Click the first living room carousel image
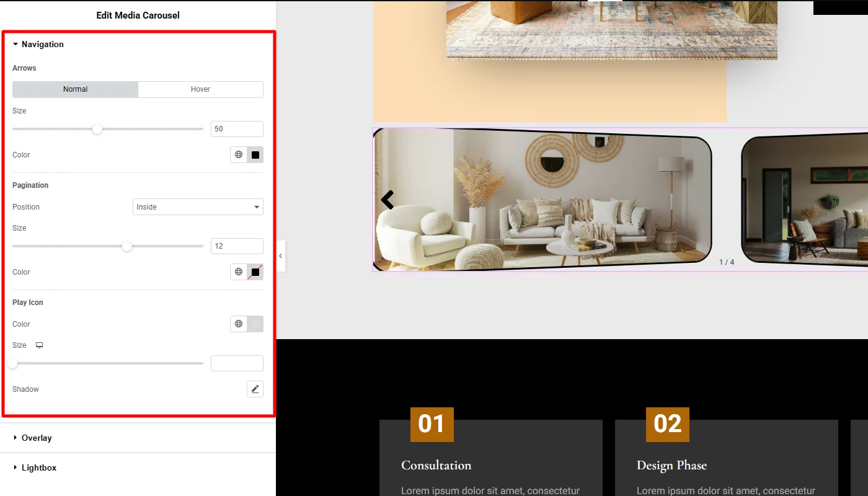This screenshot has width=868, height=496. (x=542, y=200)
